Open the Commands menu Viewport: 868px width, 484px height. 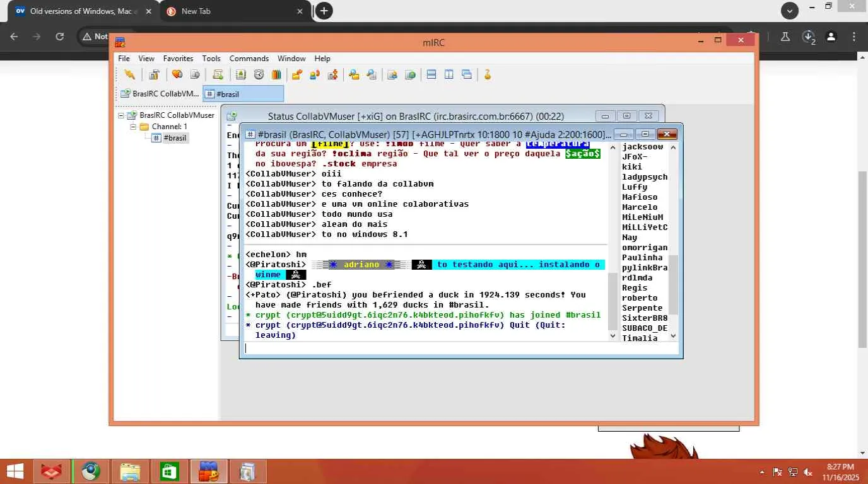pos(249,59)
